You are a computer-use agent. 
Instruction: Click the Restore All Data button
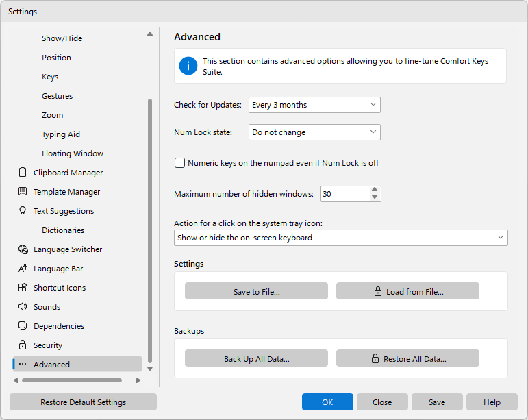tap(407, 358)
